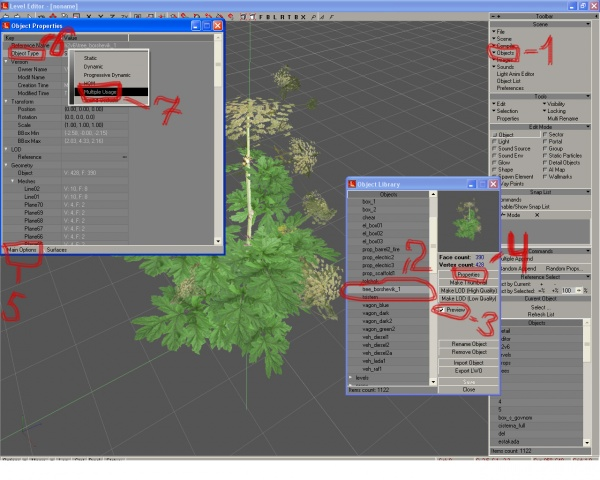Viewport: 600px width, 480px height.
Task: Click Refresh List under Current Object
Action: pos(541,314)
